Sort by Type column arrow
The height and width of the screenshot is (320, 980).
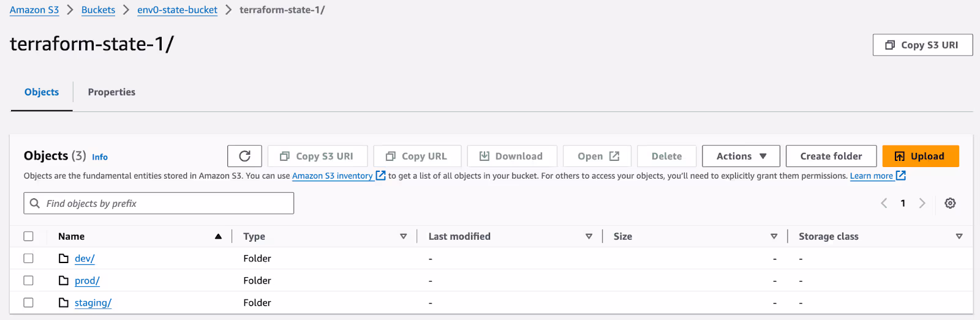403,236
